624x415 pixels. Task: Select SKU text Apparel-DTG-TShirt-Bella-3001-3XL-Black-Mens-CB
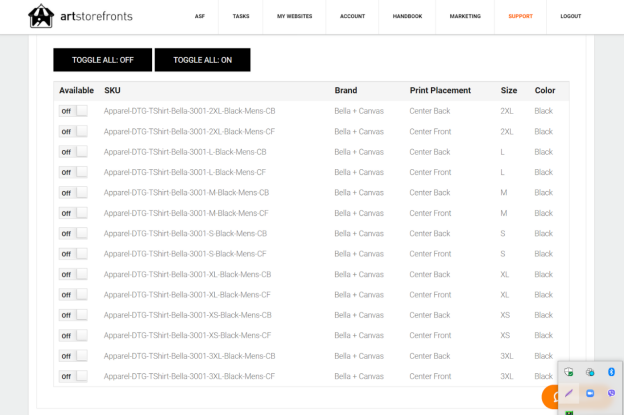pos(189,356)
